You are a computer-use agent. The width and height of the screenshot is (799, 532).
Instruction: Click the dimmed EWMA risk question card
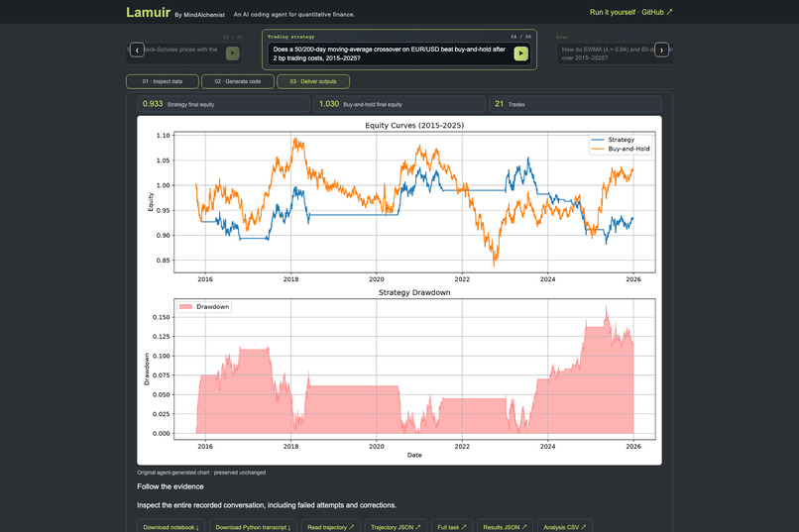click(615, 50)
